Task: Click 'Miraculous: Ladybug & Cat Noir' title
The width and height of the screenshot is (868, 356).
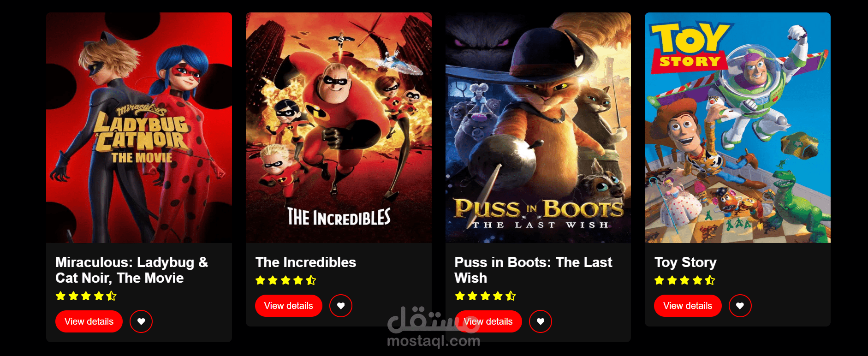Action: coord(132,270)
